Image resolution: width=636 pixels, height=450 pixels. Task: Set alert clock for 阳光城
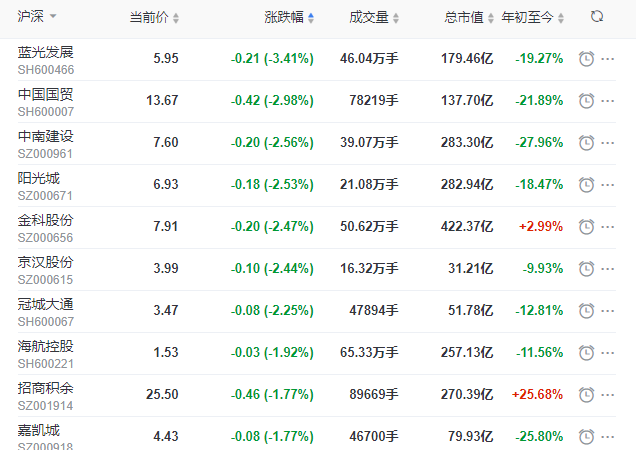[586, 185]
